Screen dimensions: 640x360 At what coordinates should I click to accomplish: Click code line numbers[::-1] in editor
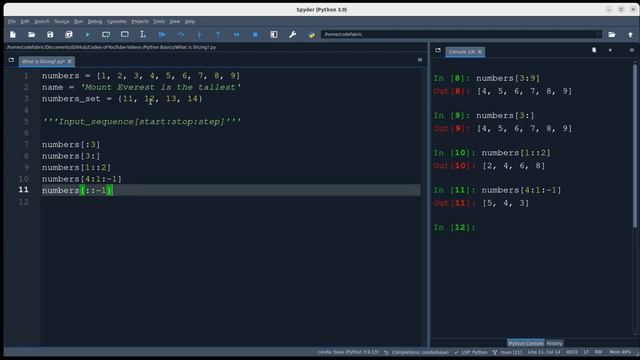(77, 190)
